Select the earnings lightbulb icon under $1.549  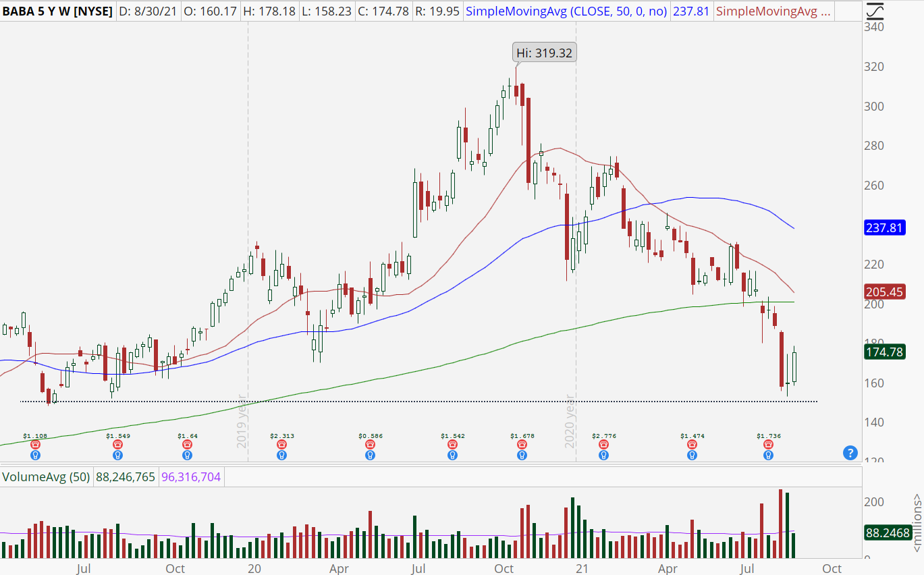118,455
